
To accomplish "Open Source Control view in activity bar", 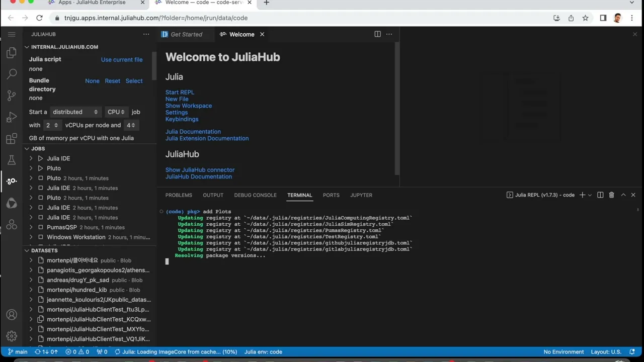I will 12,96.
